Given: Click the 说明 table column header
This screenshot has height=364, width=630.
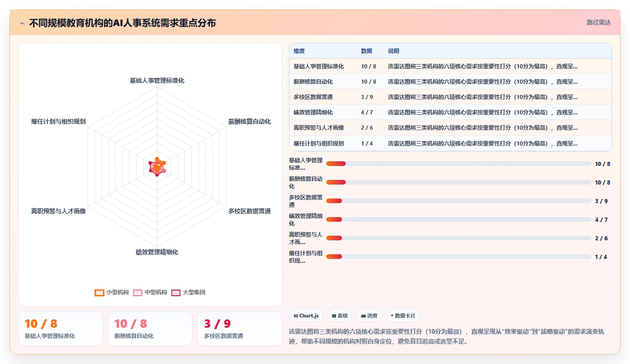Looking at the screenshot, I should click(394, 51).
